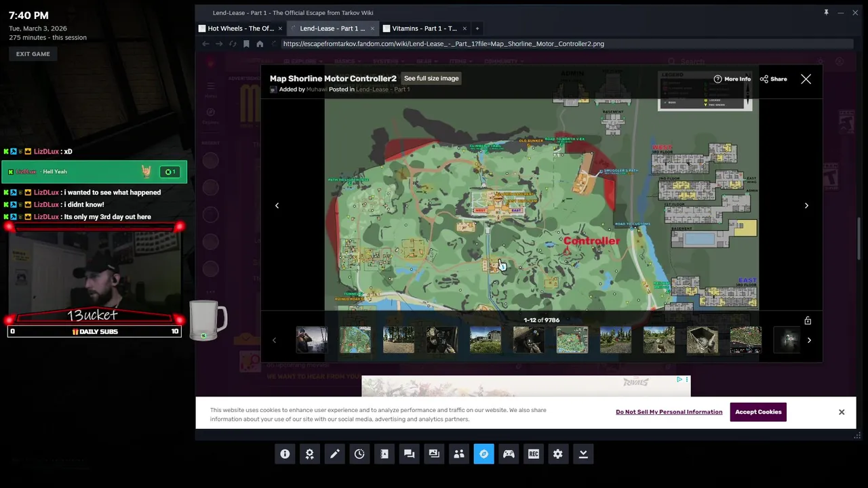Click EXIT GAME button

tap(33, 54)
